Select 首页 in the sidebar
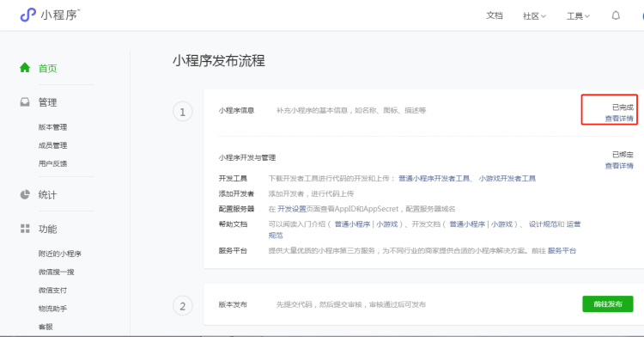Screen dimensions: 644x337 click(47, 68)
